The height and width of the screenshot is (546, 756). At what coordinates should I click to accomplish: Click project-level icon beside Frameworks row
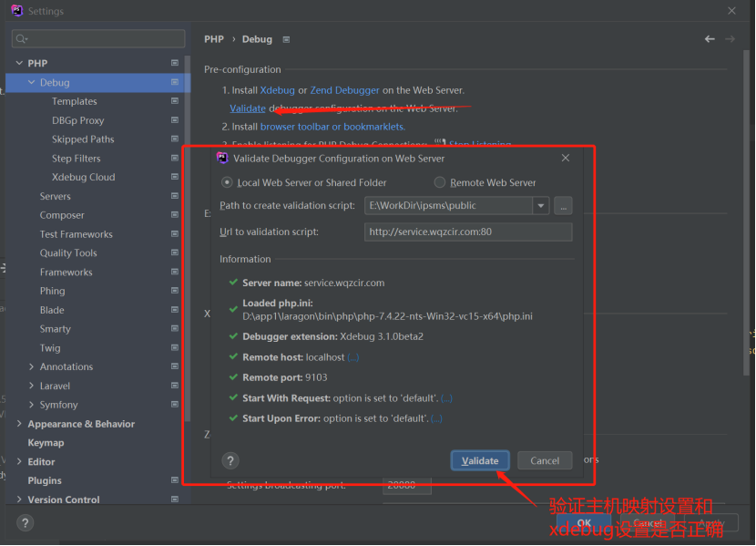pos(175,272)
